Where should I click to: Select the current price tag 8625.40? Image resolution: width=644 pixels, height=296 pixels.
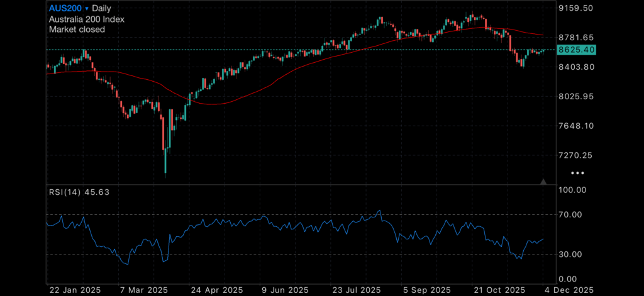[577, 50]
